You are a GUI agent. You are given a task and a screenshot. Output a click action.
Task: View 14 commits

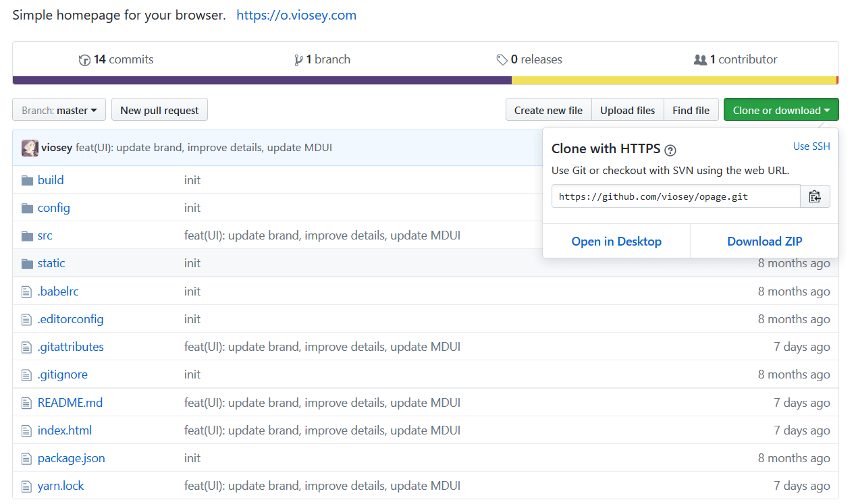tap(116, 59)
